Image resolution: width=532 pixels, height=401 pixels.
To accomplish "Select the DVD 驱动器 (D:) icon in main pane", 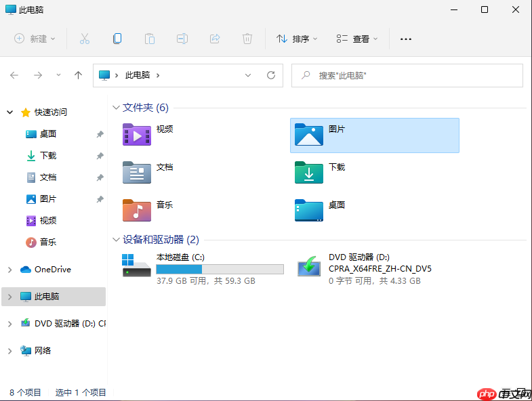I will pyautogui.click(x=309, y=266).
